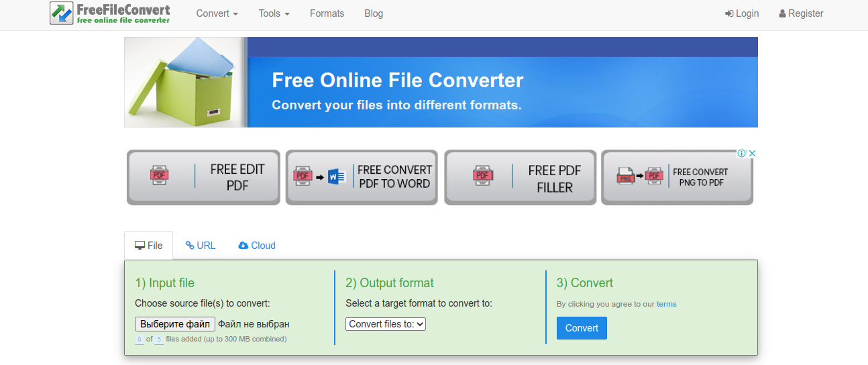Click the PDF icon in FREE PDF FILLER ad
868x365 pixels.
click(x=484, y=176)
